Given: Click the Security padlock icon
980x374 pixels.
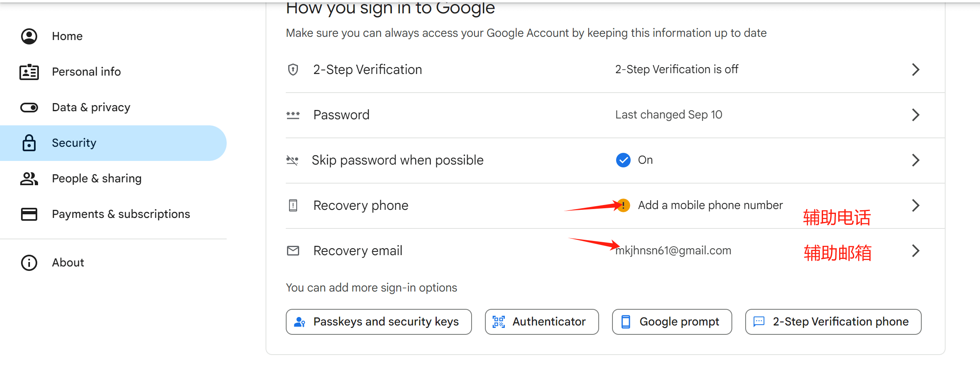Looking at the screenshot, I should coord(29,143).
